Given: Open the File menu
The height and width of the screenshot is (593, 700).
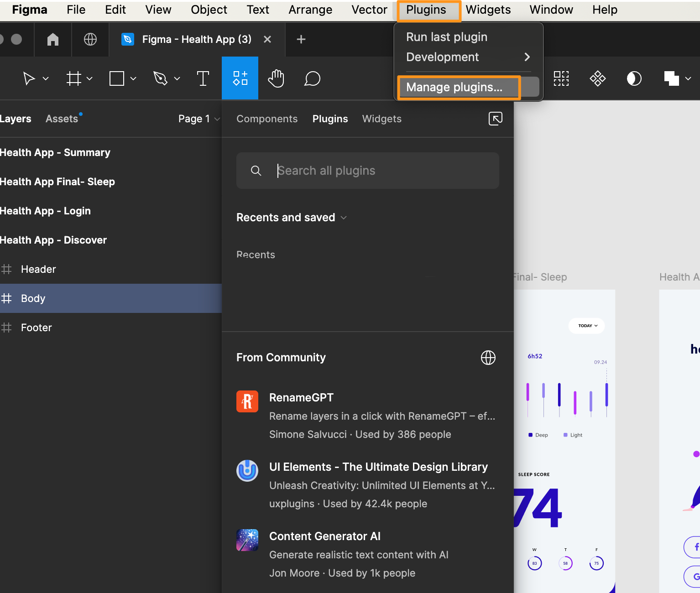Looking at the screenshot, I should point(76,10).
